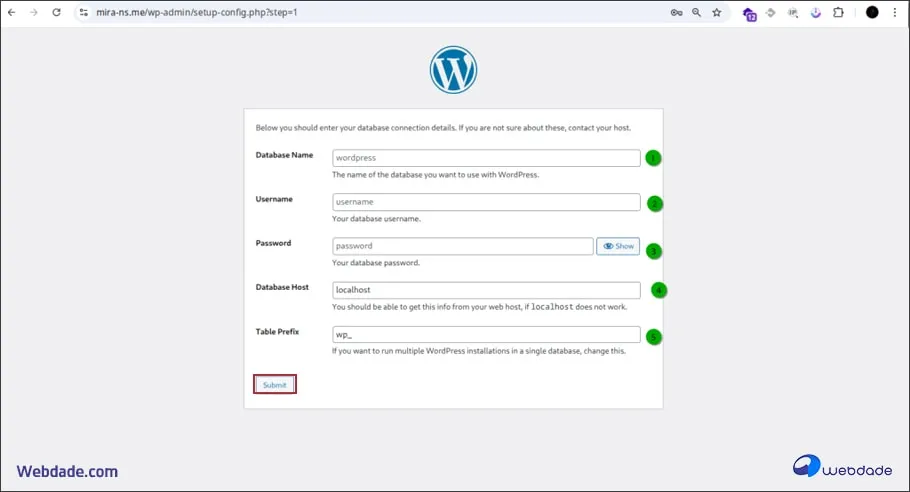Click the browser back arrow
The height and width of the screenshot is (492, 910).
pyautogui.click(x=11, y=12)
